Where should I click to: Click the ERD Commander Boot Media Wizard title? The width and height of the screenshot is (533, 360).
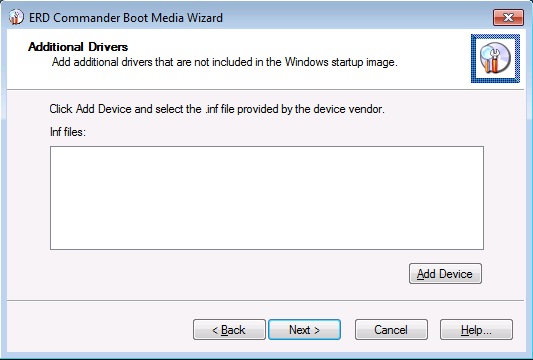(126, 18)
